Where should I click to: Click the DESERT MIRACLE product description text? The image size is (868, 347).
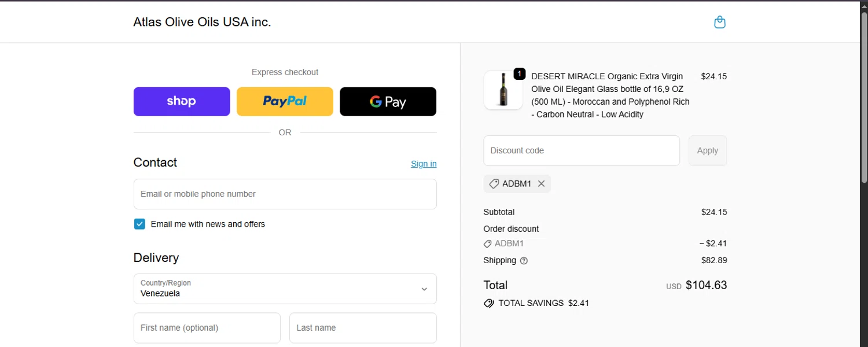(610, 95)
